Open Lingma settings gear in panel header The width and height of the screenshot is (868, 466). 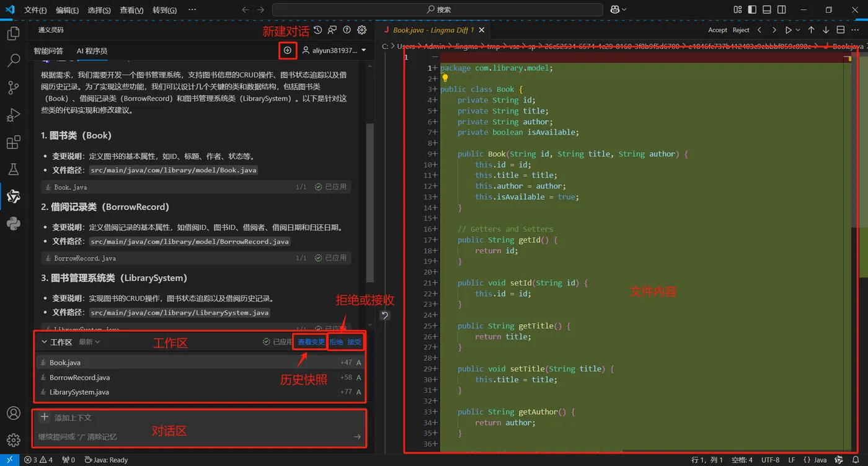pos(362,30)
